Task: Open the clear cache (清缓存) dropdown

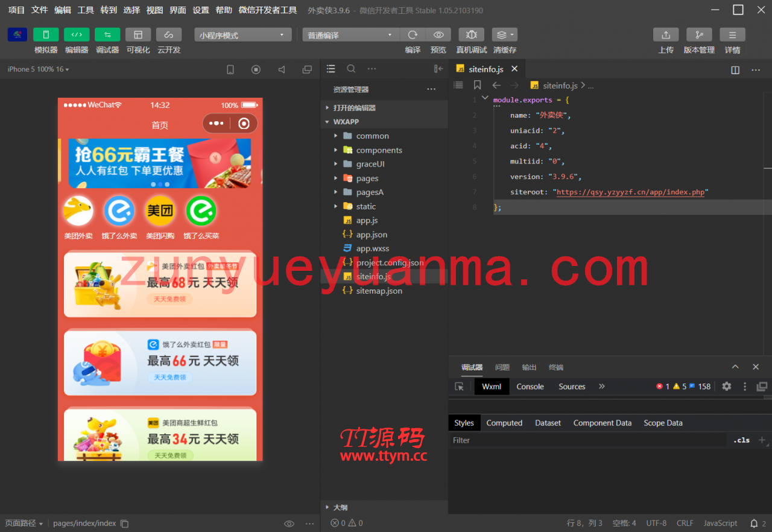Action: point(504,35)
